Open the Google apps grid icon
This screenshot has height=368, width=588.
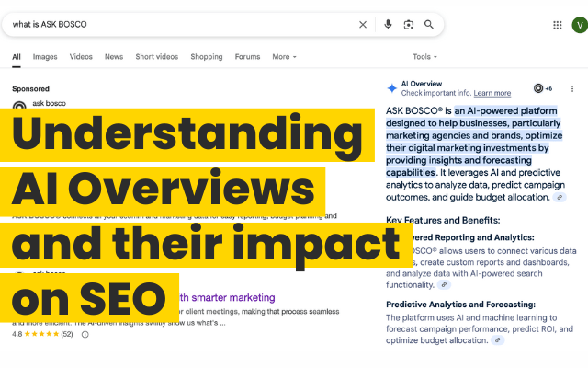558,25
